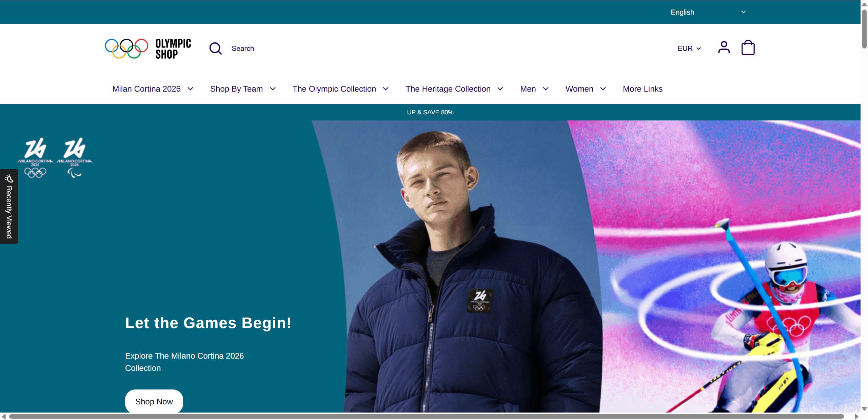This screenshot has width=868, height=420.
Task: Click the horizontal scrollbar track
Action: pos(427,416)
